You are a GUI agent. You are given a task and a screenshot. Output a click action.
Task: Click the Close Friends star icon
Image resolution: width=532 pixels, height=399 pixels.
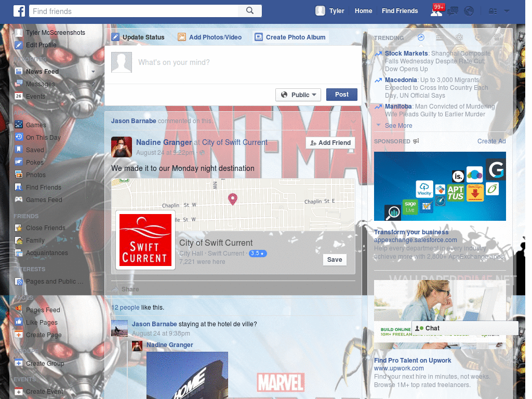[19, 228]
